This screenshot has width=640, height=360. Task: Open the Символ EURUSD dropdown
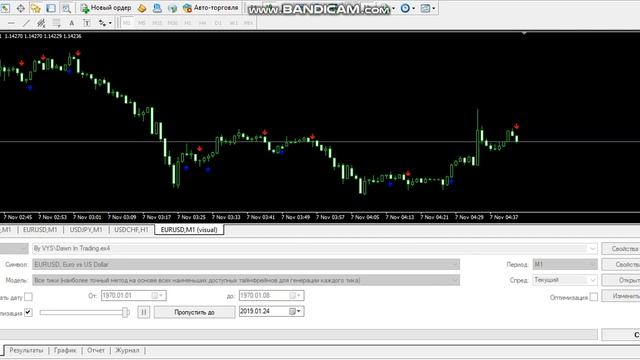tap(455, 264)
